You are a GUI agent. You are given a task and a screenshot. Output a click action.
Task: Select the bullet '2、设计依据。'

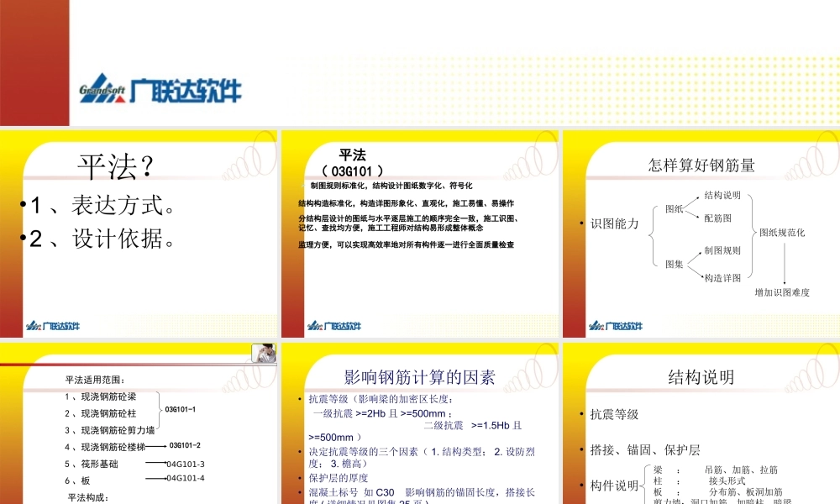pos(97,239)
